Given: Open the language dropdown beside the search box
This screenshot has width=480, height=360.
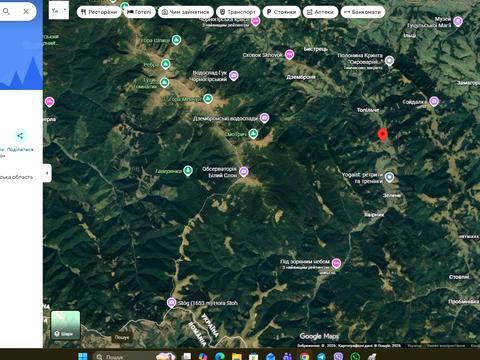Looking at the screenshot, I should [x=59, y=10].
